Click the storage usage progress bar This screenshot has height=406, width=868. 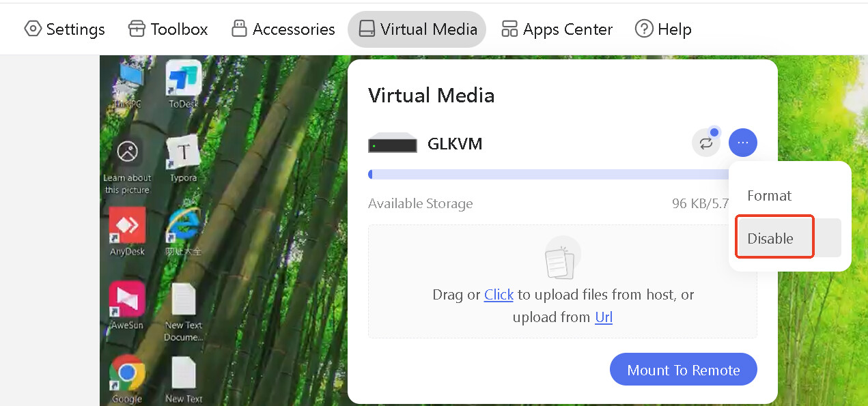point(550,175)
